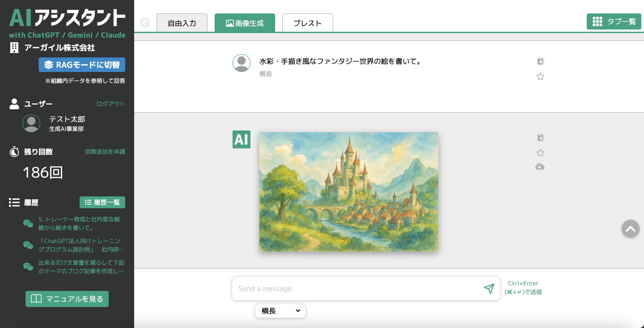Screen dimensions: 644x328
Task: Click 回数追加を申請 link
Action: (x=105, y=151)
